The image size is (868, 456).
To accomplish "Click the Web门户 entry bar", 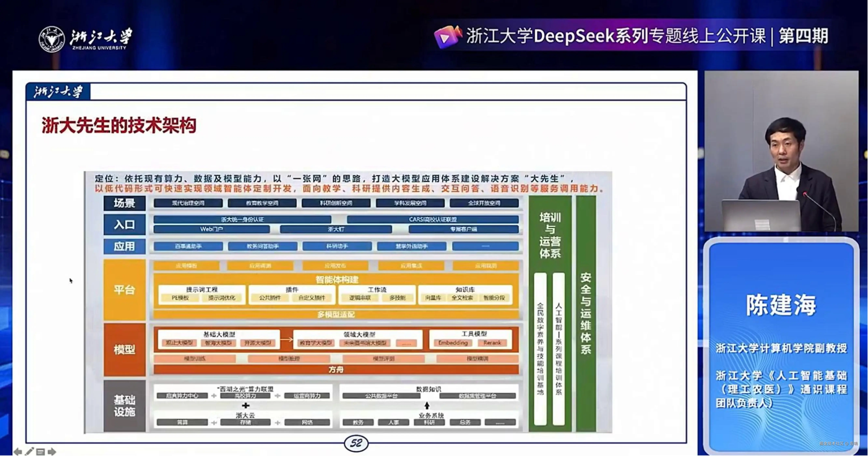I will point(211,229).
